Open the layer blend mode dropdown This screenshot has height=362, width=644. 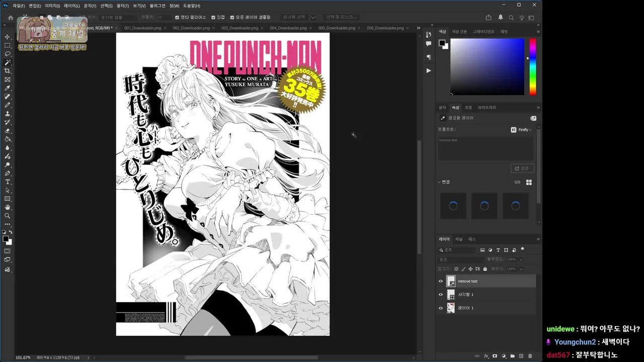point(461,259)
